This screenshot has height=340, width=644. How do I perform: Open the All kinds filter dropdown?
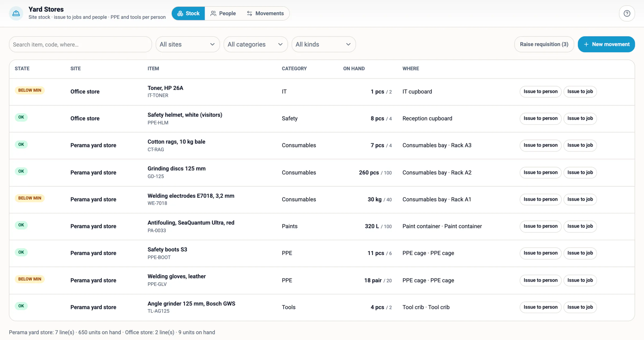324,44
